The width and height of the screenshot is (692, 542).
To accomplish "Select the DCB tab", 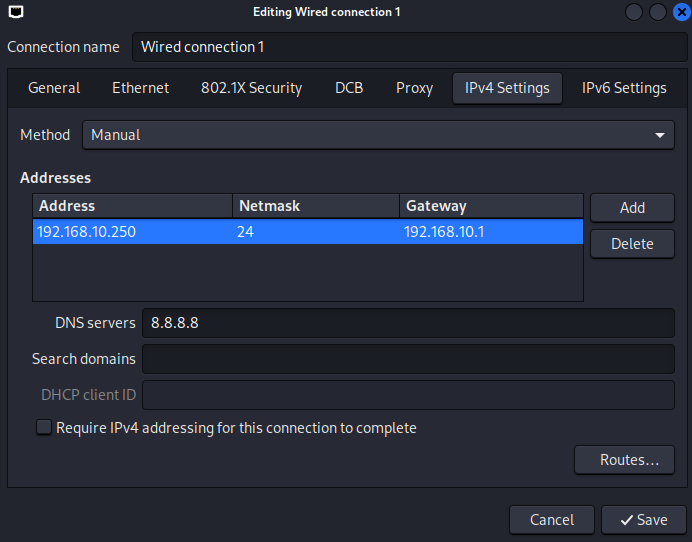I will (349, 88).
